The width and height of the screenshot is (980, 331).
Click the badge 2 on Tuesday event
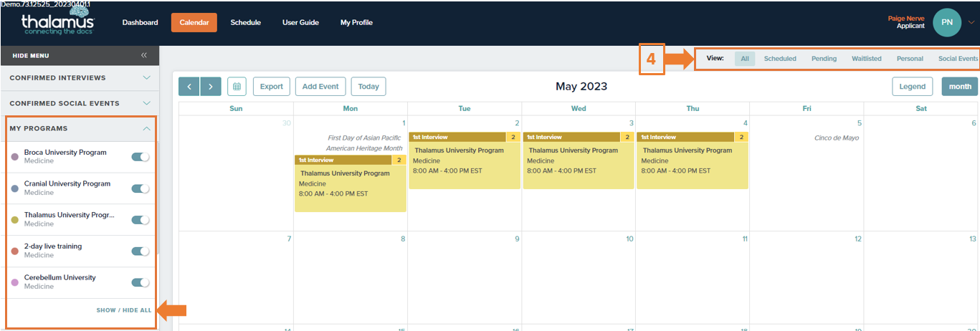click(x=513, y=137)
